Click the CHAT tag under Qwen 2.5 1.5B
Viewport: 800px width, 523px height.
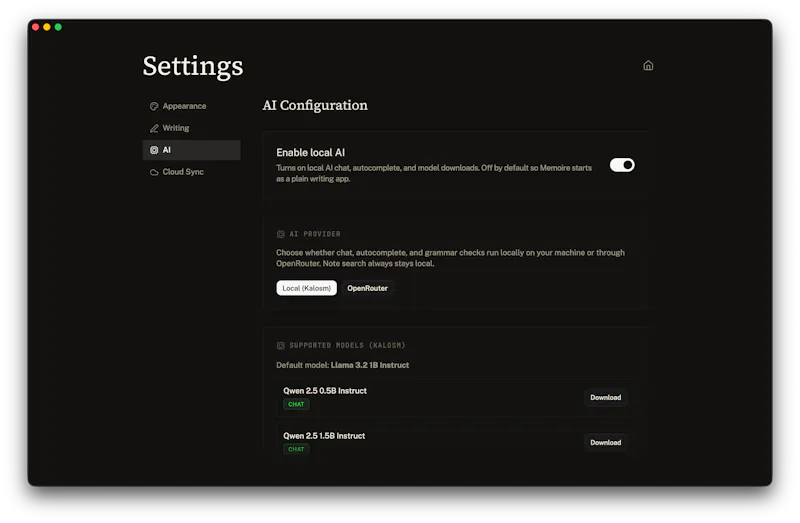296,449
